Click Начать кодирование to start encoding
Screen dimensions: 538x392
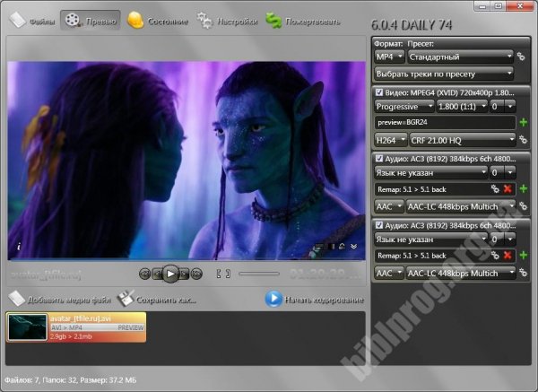click(315, 300)
